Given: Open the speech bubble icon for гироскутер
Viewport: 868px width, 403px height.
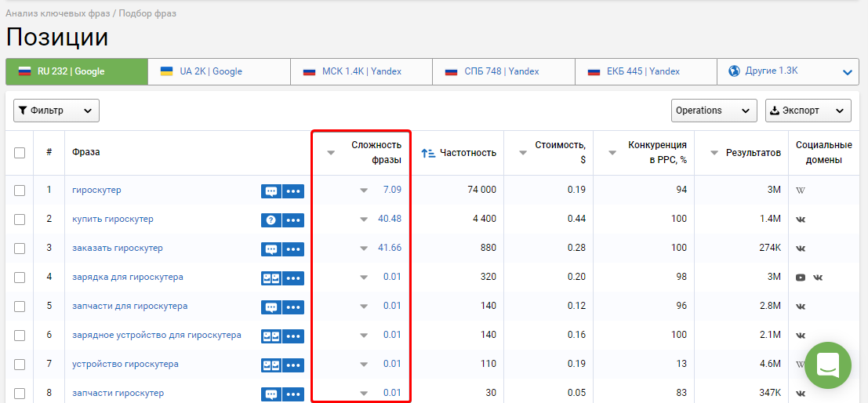Looking at the screenshot, I should tap(271, 191).
